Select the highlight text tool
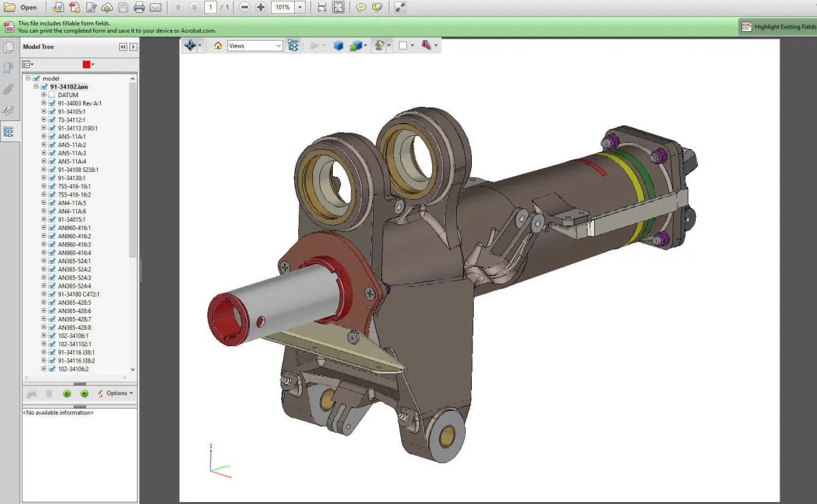Viewport: 817px width, 504px height. [x=377, y=7]
